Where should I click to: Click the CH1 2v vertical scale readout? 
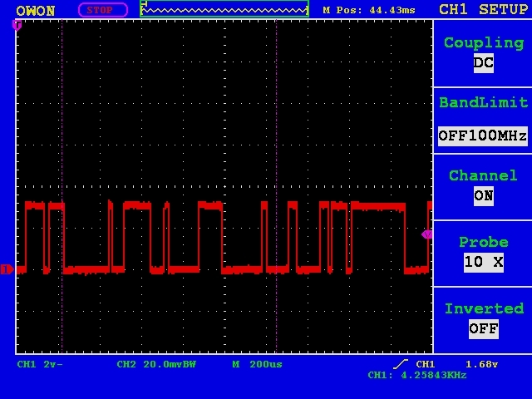tap(40, 364)
